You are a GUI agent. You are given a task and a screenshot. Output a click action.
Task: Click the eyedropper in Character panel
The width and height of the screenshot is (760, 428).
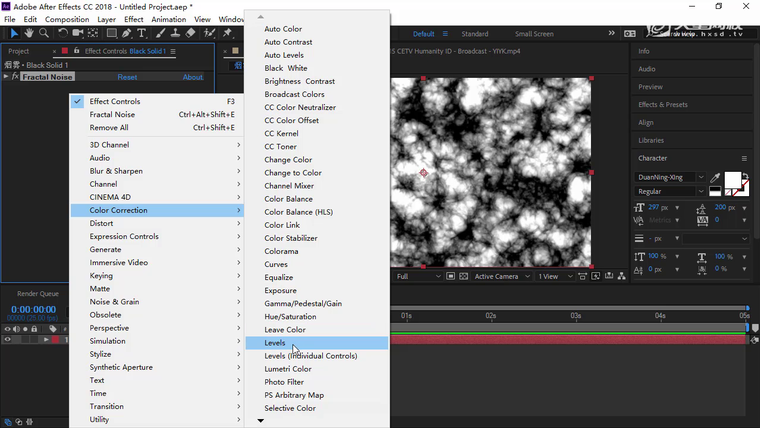point(715,177)
